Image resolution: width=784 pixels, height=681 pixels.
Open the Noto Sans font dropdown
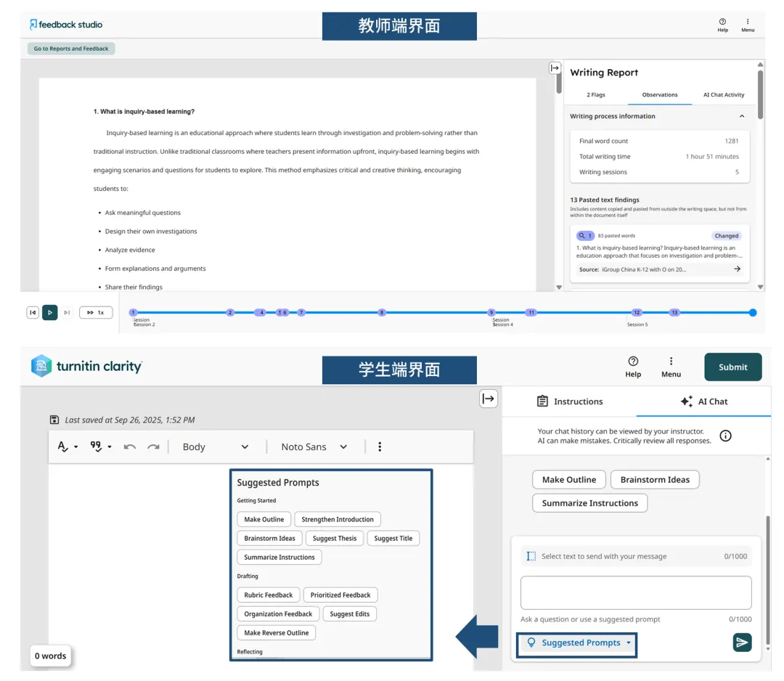pos(314,446)
